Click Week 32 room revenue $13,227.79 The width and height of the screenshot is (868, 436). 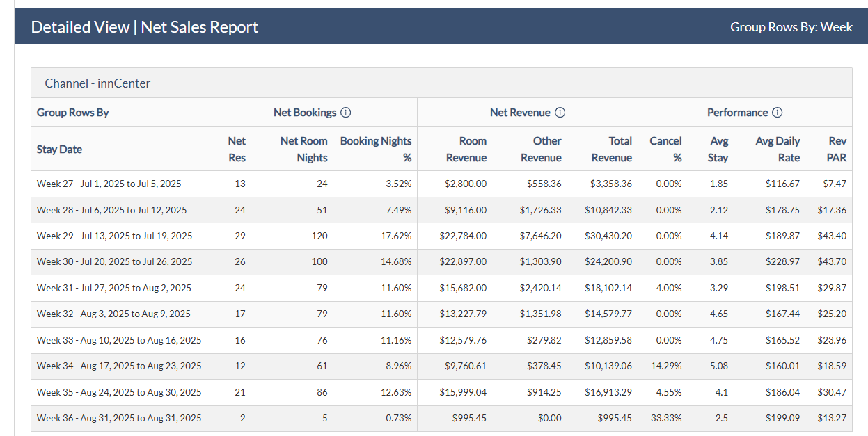[x=463, y=314]
